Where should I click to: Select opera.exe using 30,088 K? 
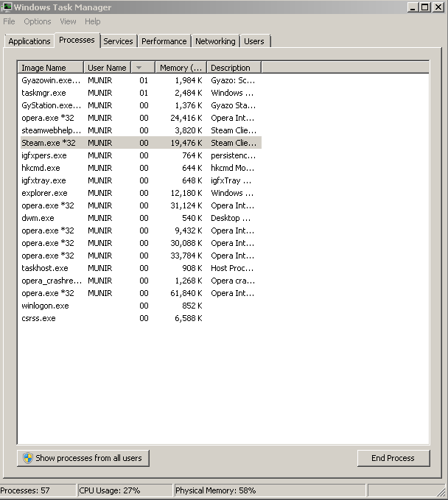coord(141,243)
